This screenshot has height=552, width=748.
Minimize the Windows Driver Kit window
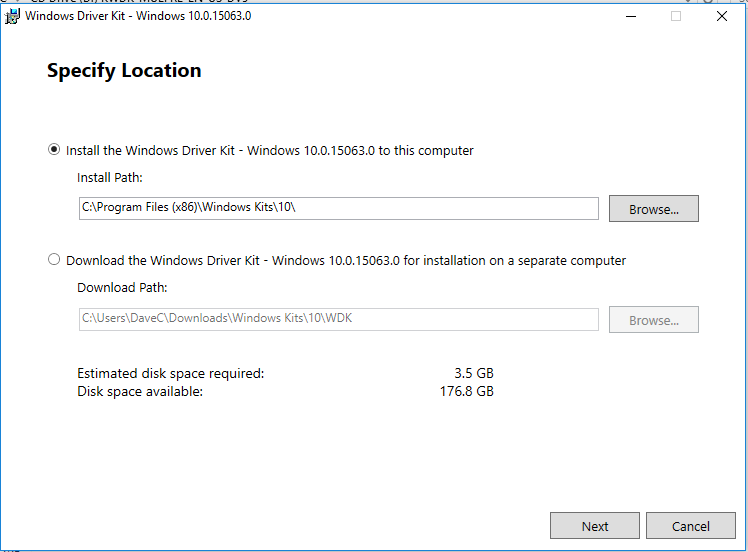pyautogui.click(x=631, y=16)
